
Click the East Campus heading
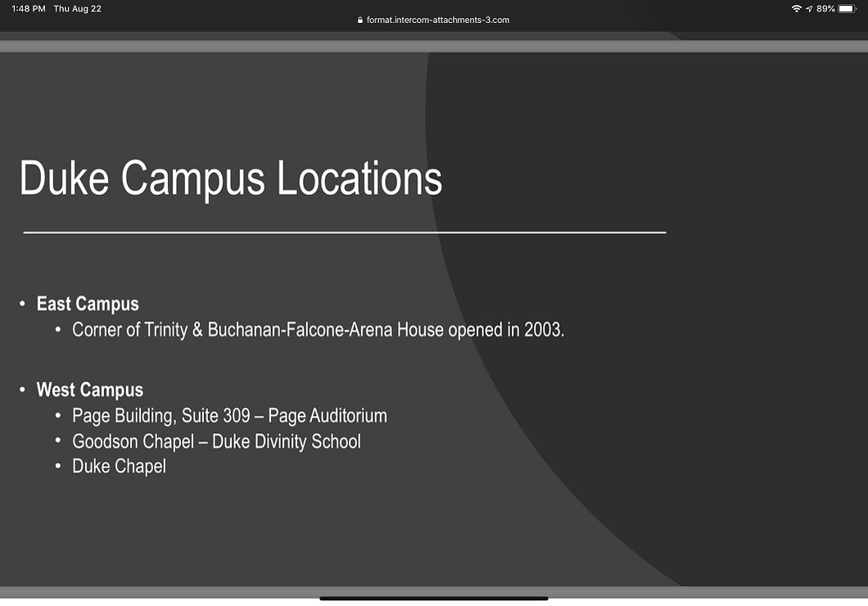pyautogui.click(x=88, y=304)
